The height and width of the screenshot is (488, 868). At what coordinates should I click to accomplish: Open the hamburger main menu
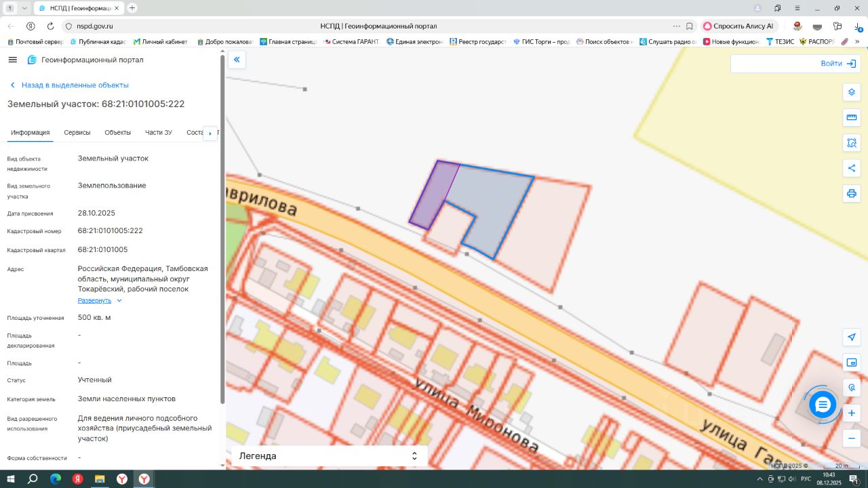[x=12, y=60]
